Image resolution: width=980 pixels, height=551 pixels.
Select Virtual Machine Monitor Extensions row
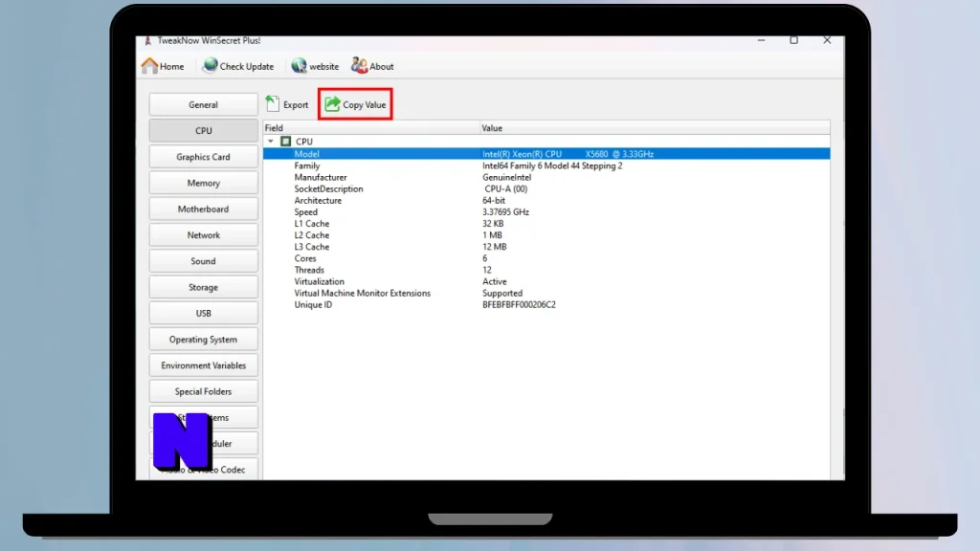pos(546,293)
